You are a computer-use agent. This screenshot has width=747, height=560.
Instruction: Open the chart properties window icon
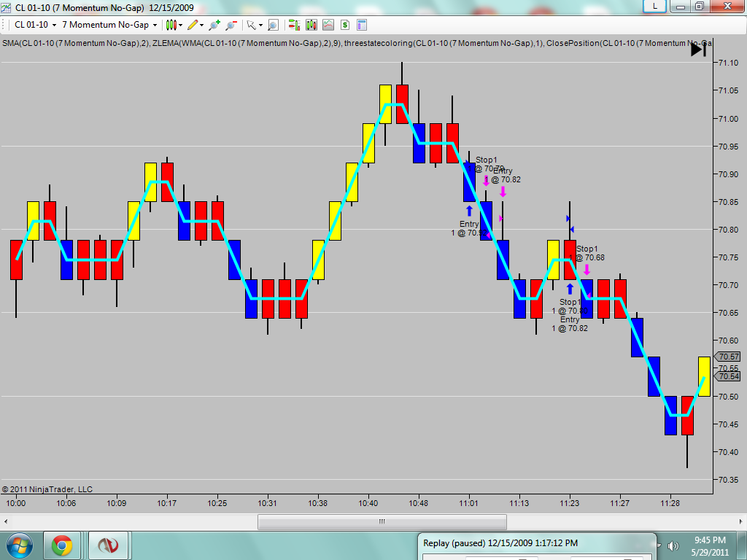coord(362,25)
